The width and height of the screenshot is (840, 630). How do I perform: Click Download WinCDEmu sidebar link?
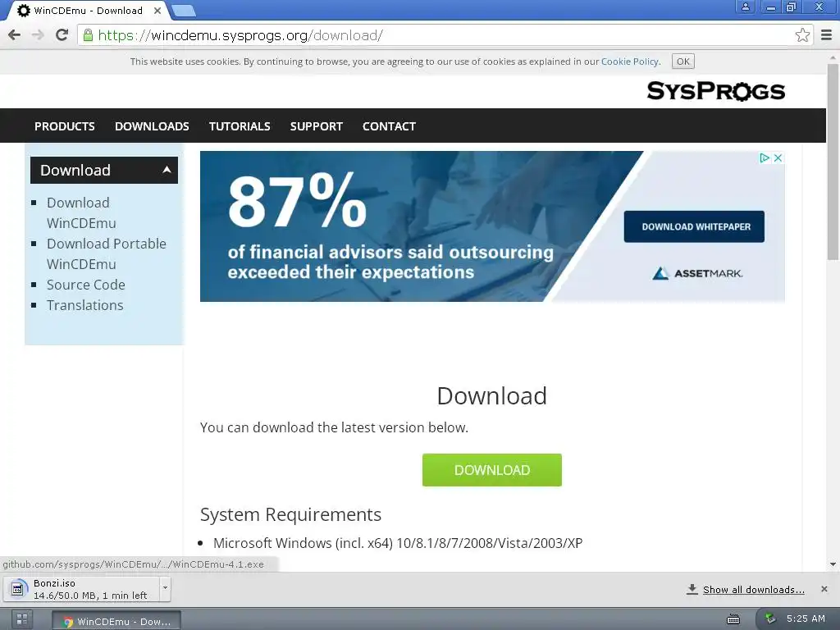81,212
